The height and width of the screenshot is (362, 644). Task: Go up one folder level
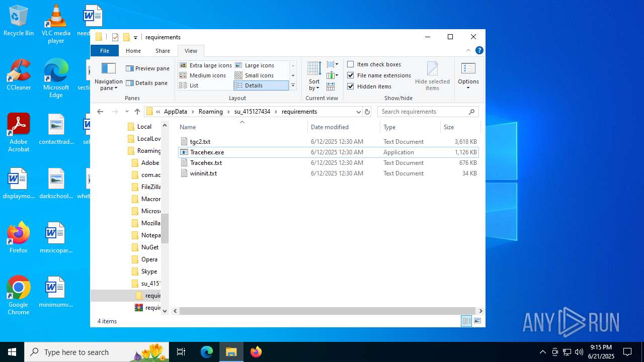point(137,112)
